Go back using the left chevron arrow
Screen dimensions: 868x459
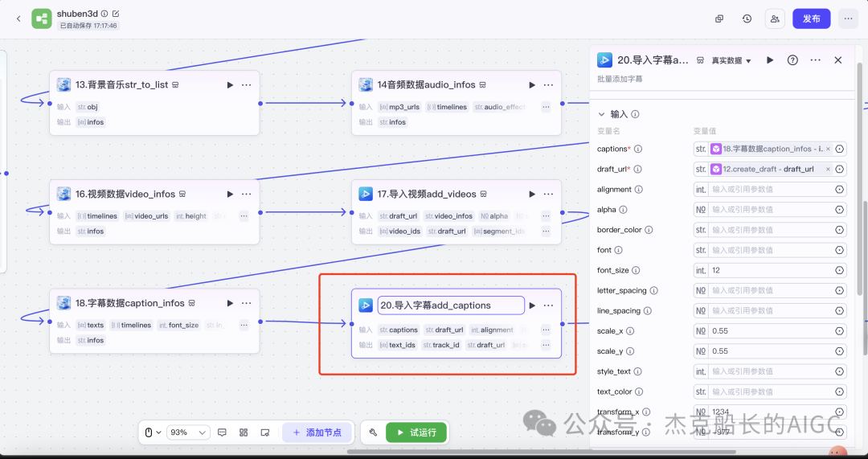18,18
